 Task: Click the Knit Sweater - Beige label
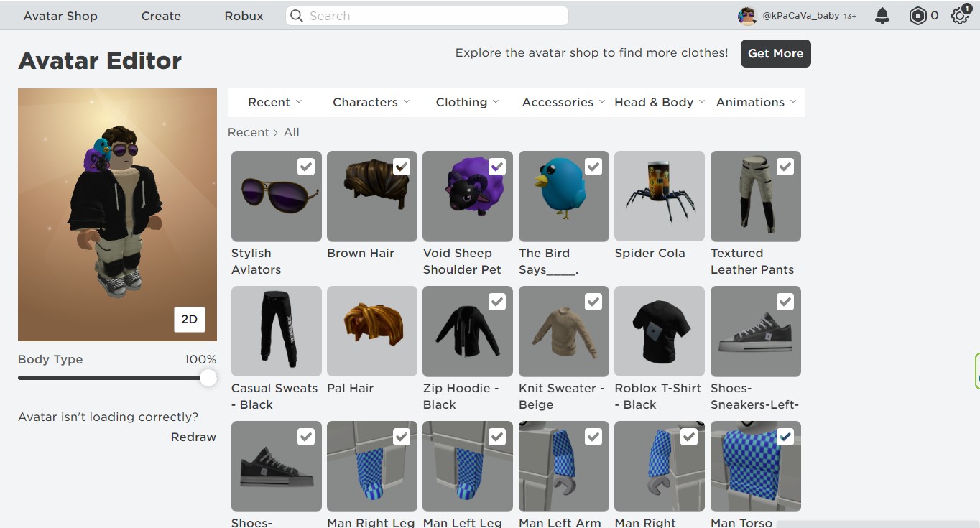562,397
